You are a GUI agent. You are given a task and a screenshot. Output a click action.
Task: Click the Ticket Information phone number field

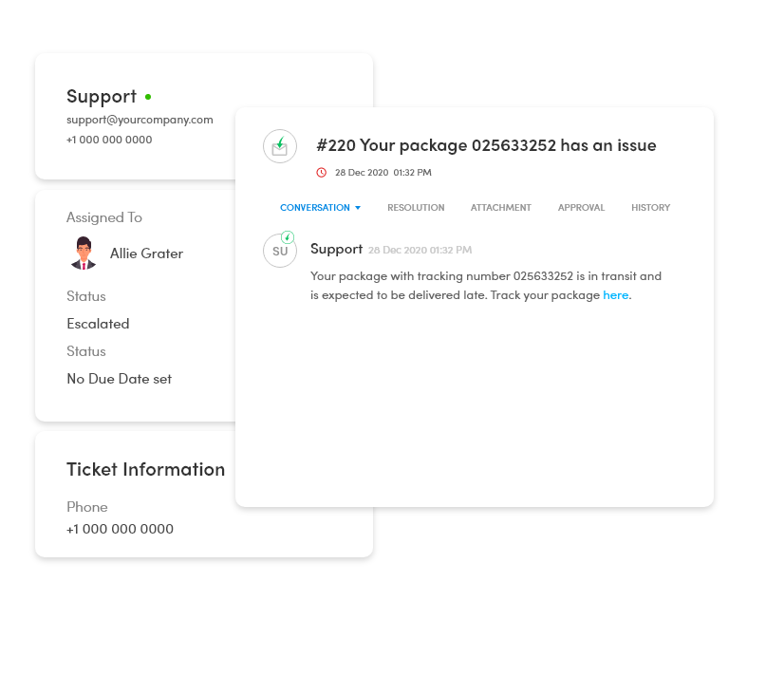(120, 529)
